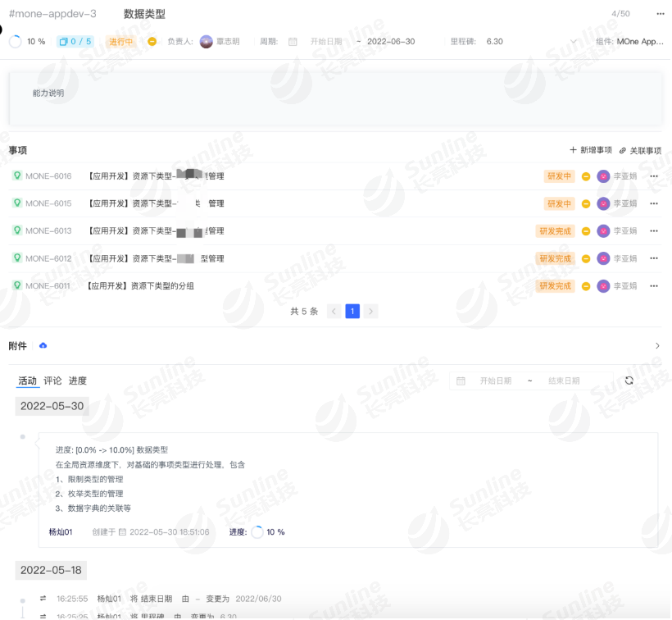Viewport: 672px width, 620px height.
Task: Open issue link MONE-6011
Action: pos(48,286)
